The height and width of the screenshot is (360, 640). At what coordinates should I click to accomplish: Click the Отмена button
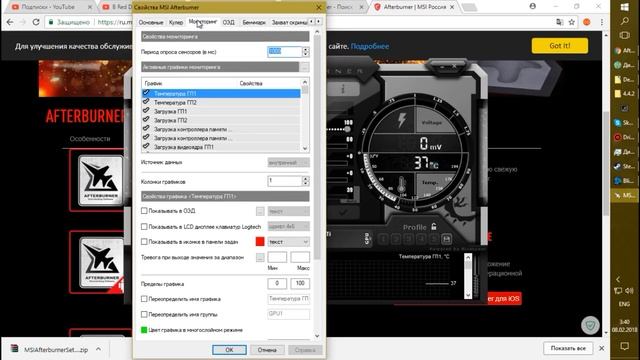[x=267, y=350]
